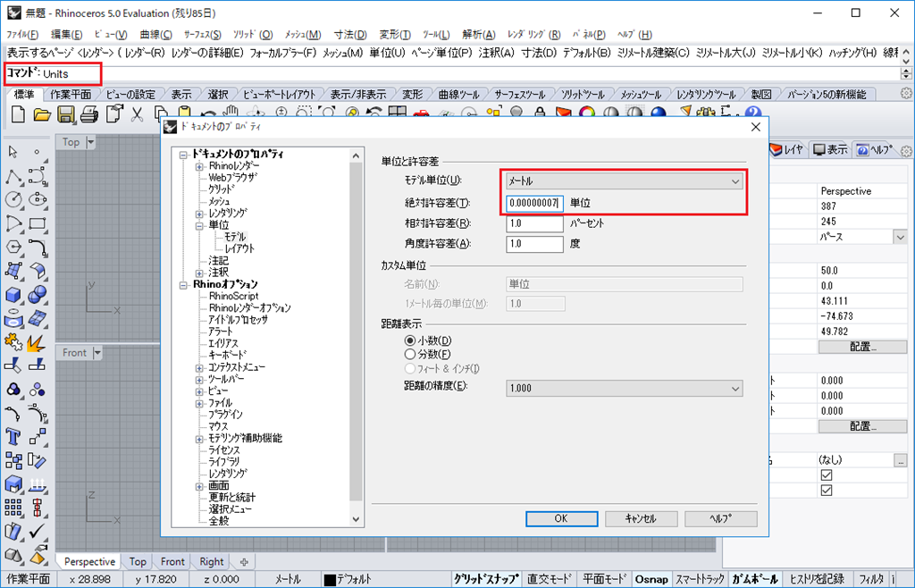Click the blue sphere render icon
This screenshot has width=915, height=588.
click(x=659, y=113)
